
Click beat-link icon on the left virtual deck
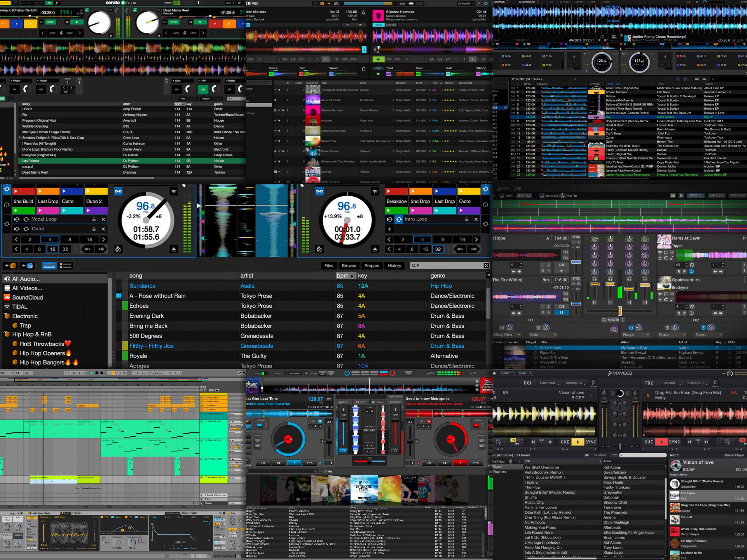click(x=118, y=191)
